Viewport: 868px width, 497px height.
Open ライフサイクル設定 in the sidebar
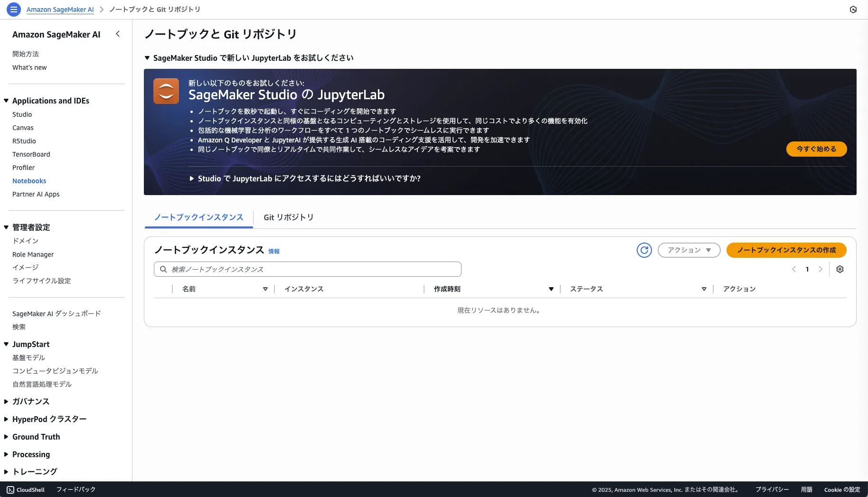pos(42,281)
